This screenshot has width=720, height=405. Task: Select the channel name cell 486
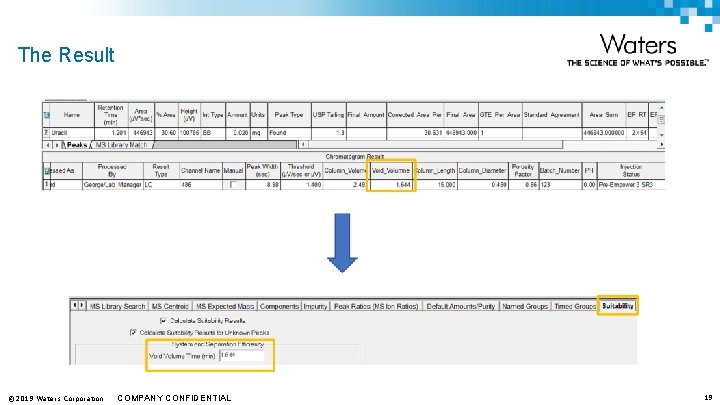[x=201, y=185]
